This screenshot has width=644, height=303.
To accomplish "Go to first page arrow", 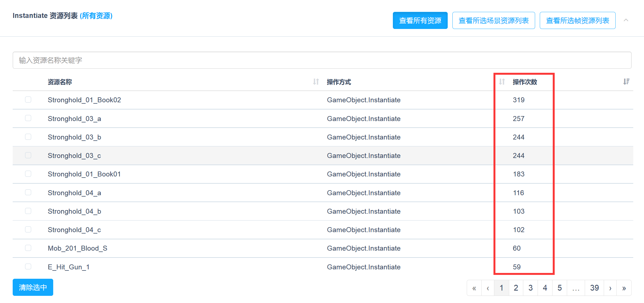I will pos(474,288).
